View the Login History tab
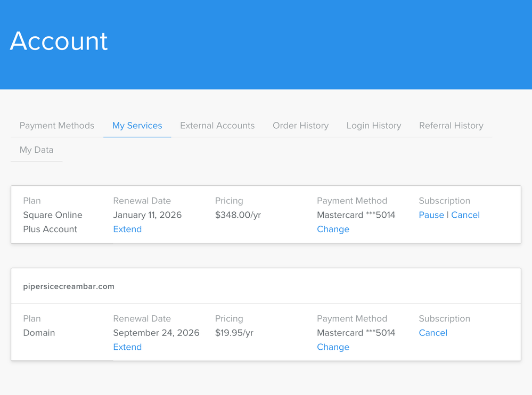This screenshot has width=532, height=395. click(373, 126)
